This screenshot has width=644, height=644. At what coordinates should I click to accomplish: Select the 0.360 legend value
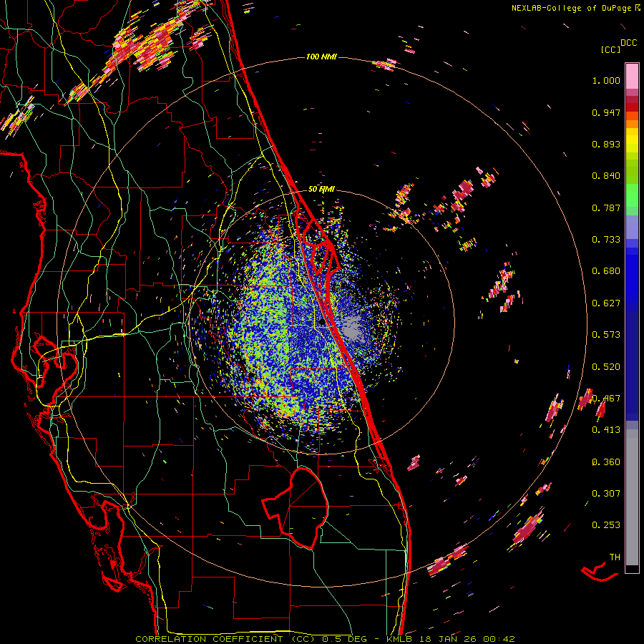pyautogui.click(x=606, y=462)
